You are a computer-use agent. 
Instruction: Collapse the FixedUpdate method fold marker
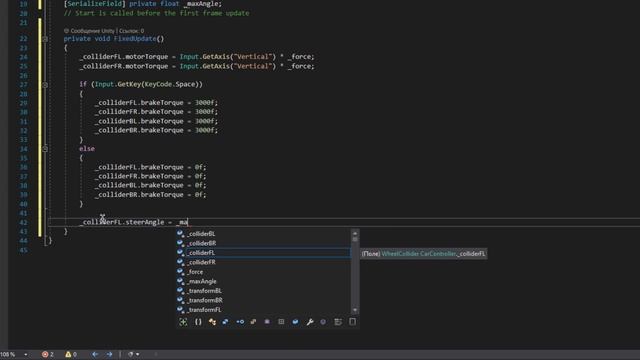pos(45,39)
